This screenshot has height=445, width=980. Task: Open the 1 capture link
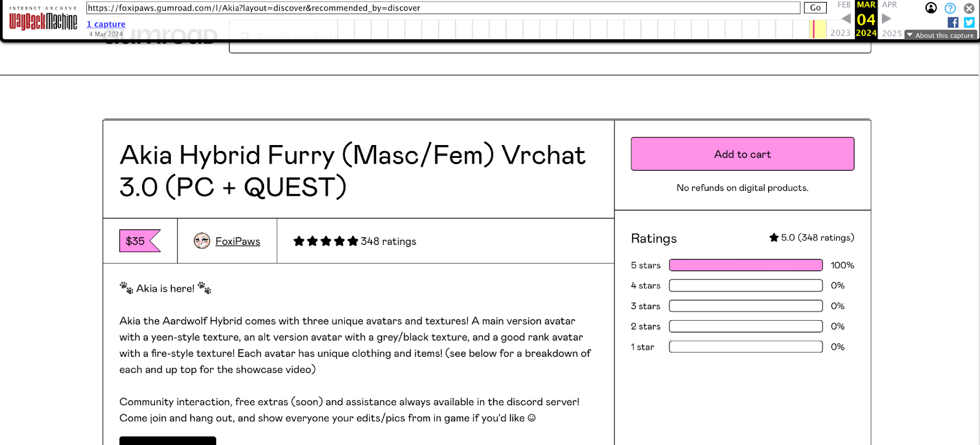point(106,24)
